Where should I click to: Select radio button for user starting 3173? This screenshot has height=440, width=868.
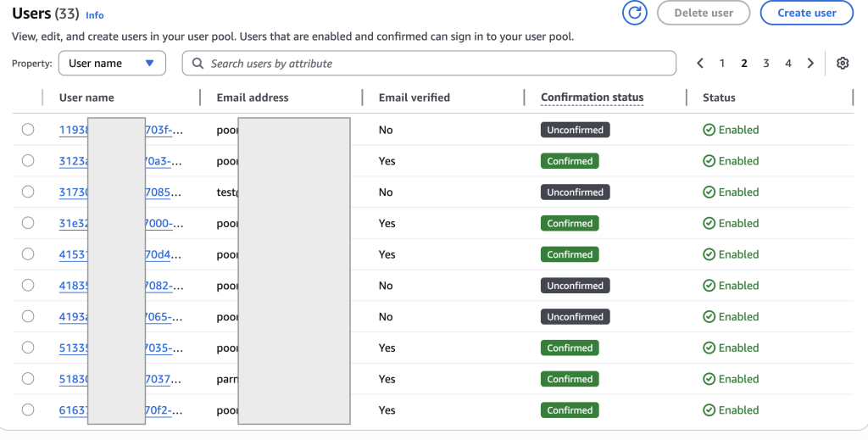[x=28, y=192]
